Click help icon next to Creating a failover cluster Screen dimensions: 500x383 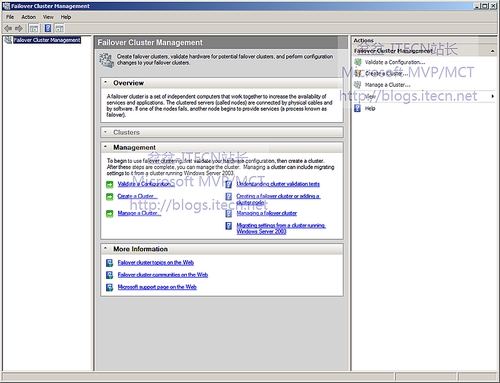229,197
